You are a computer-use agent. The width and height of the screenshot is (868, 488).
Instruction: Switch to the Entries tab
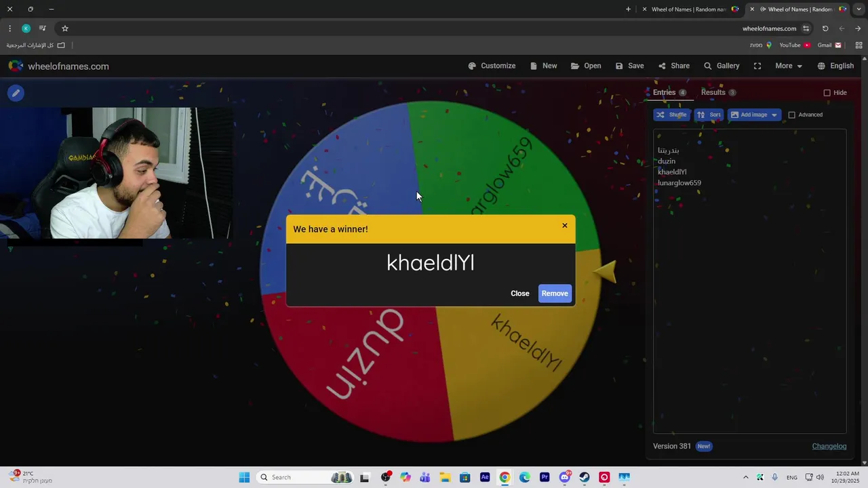[x=669, y=92]
